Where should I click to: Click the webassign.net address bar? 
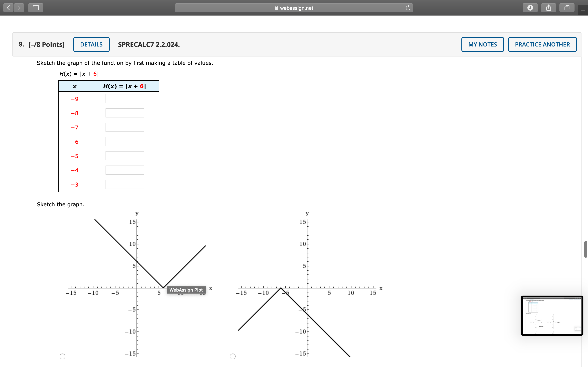pos(294,8)
